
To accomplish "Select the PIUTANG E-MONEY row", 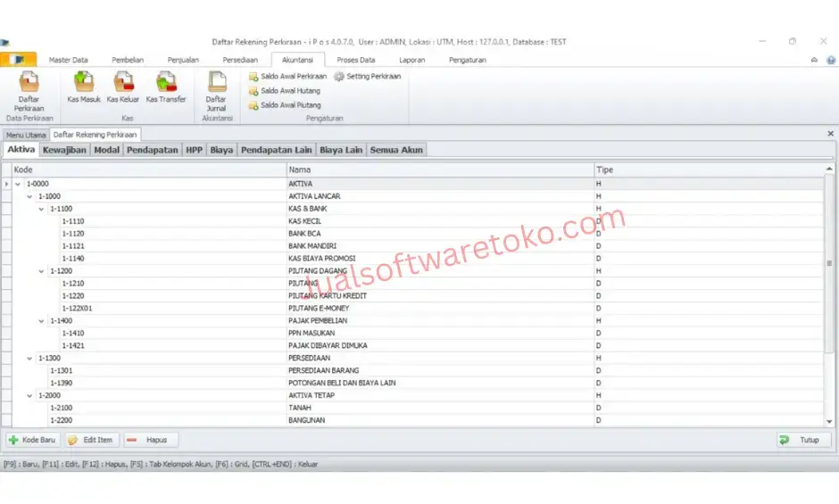I will (x=418, y=308).
